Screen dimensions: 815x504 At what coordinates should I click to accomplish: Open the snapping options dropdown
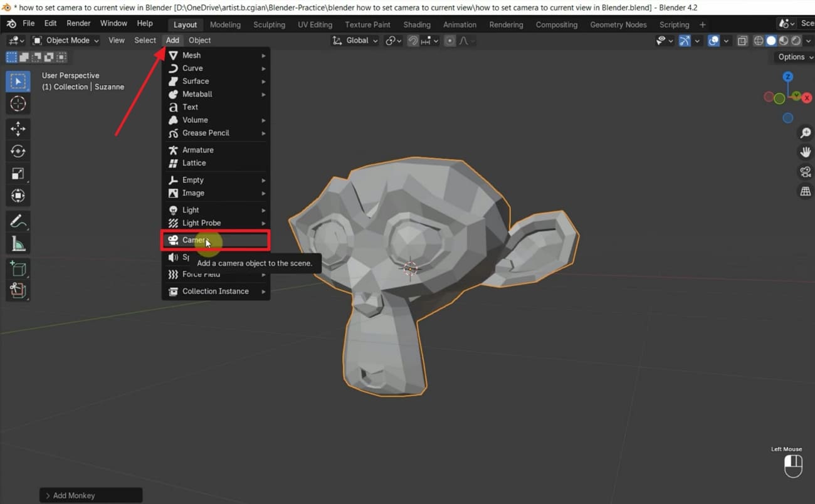point(429,40)
